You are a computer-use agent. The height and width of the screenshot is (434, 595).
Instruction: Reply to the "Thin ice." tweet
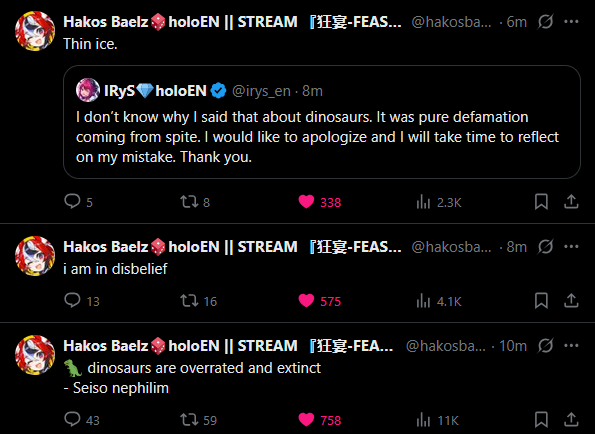pyautogui.click(x=78, y=202)
